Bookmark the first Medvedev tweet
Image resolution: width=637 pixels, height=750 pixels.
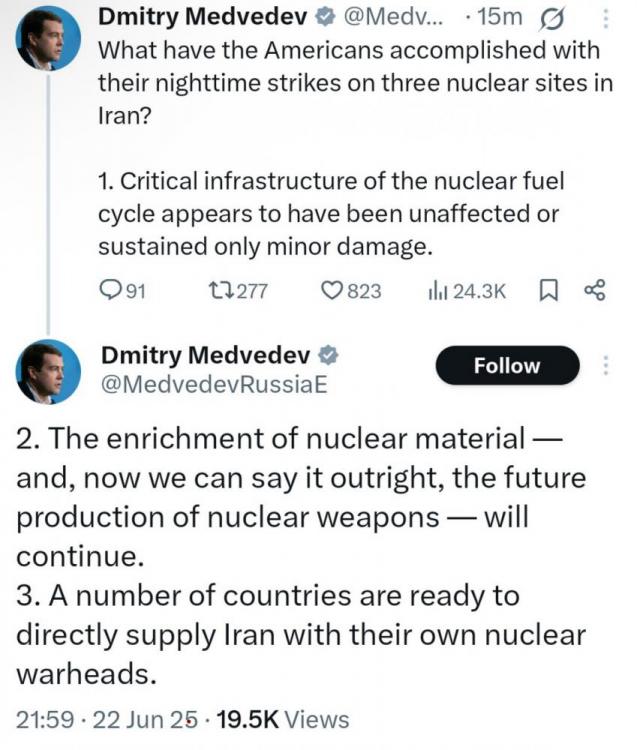[x=548, y=290]
